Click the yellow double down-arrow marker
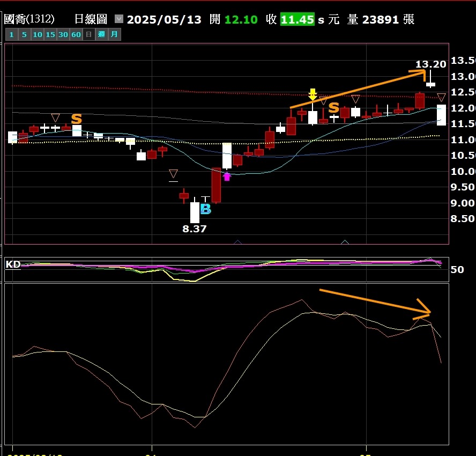Viewport: 476px width, 456px height. [x=313, y=94]
